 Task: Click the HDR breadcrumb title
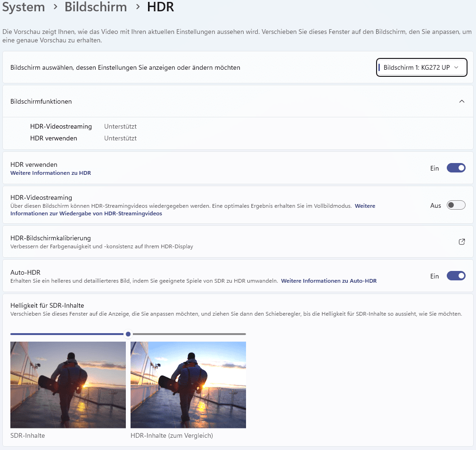click(160, 7)
